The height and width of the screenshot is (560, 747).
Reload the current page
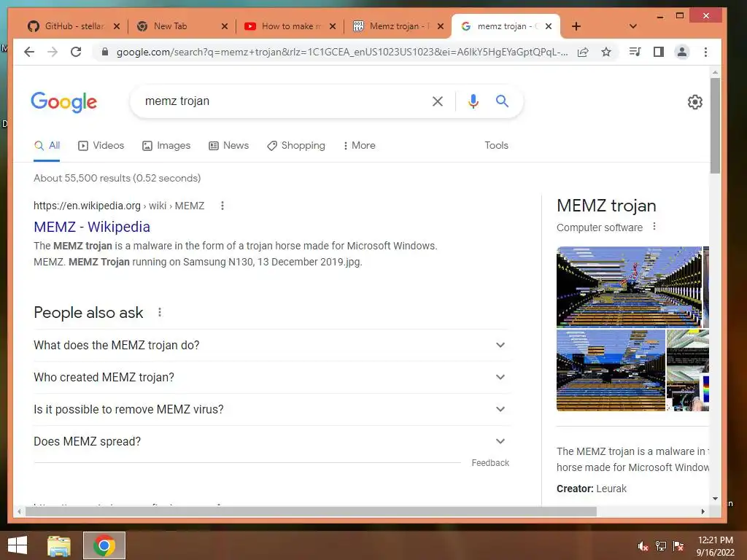pos(76,52)
